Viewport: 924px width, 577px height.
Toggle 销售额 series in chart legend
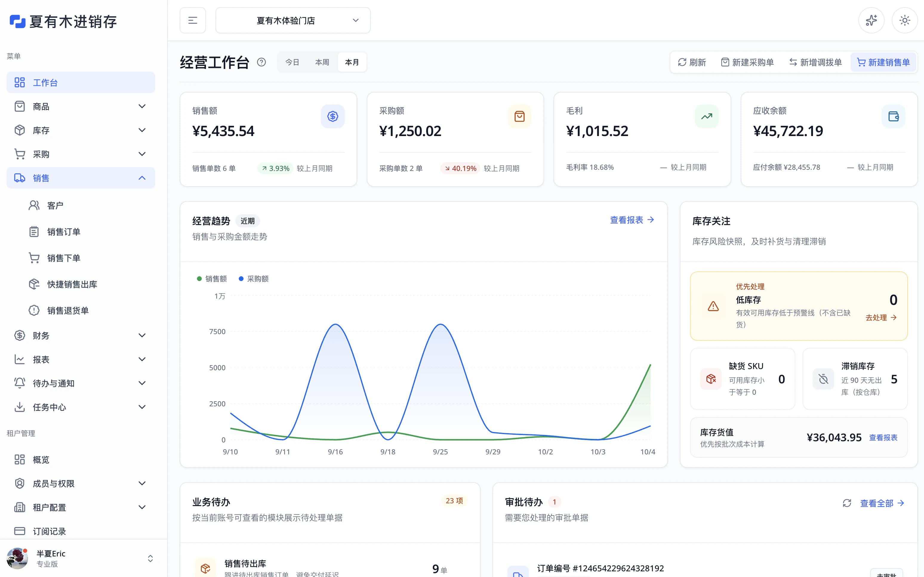pyautogui.click(x=212, y=279)
